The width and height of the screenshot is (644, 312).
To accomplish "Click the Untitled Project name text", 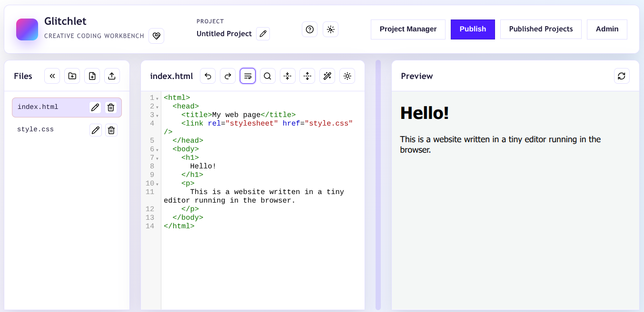I will pos(224,34).
